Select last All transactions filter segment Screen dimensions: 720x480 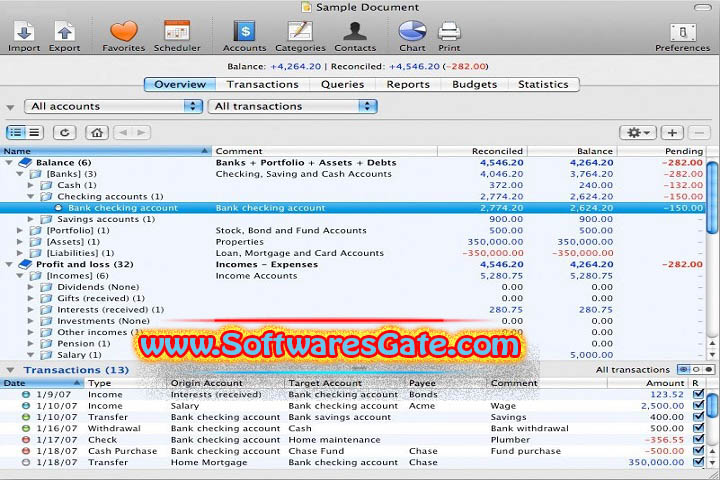coord(709,370)
